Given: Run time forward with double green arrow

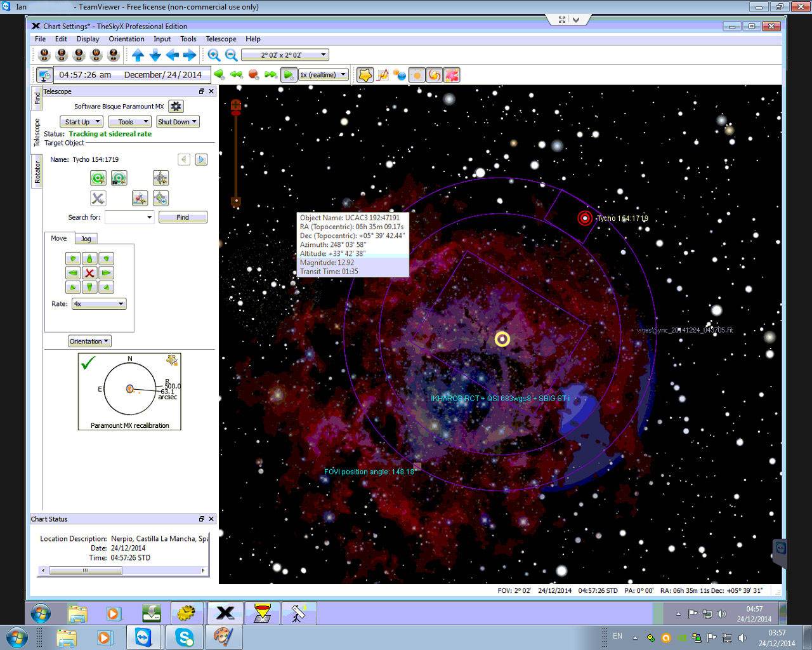Looking at the screenshot, I should pos(270,74).
